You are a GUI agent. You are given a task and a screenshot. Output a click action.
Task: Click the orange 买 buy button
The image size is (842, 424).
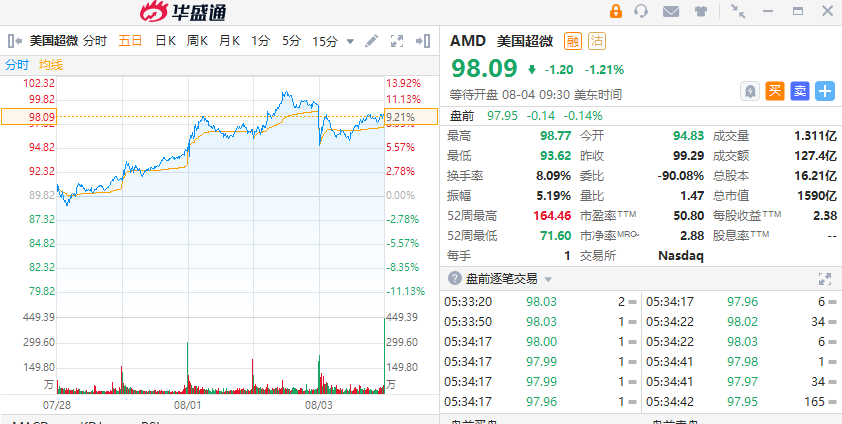pos(775,91)
